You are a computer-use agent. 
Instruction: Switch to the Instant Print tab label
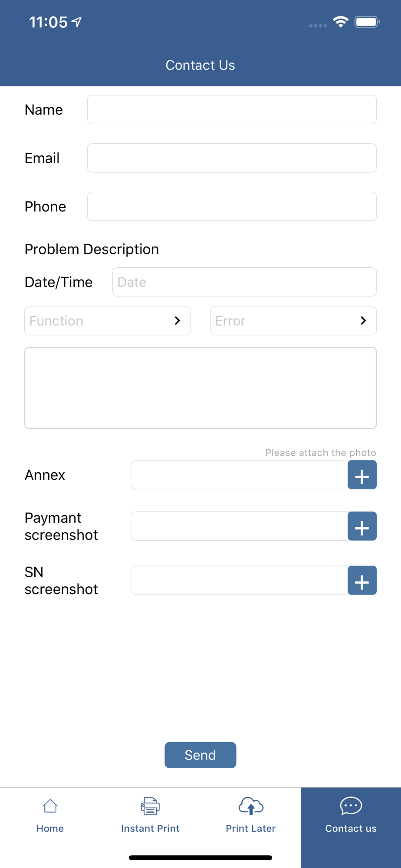(150, 829)
